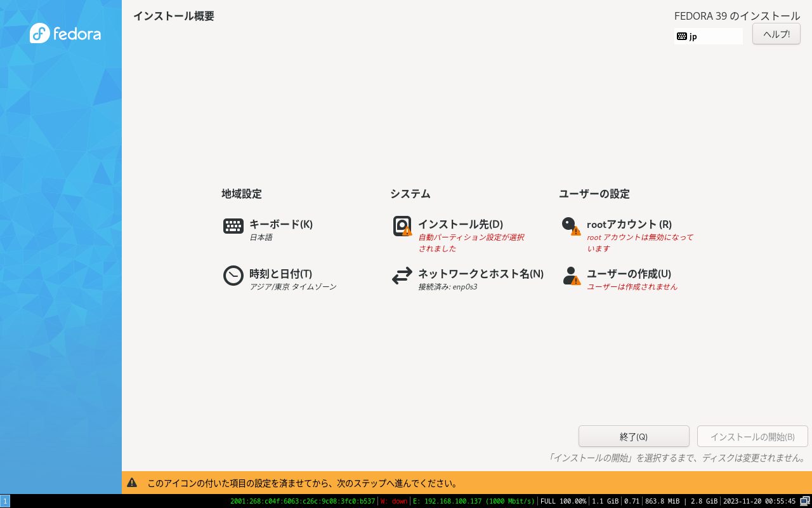Click the 日本語 keyboard status text
Image resolution: width=812 pixels, height=508 pixels.
click(x=261, y=237)
